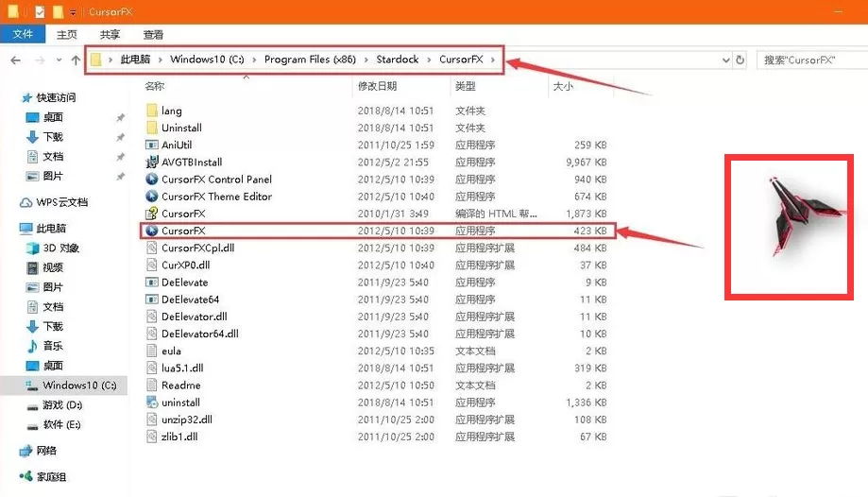The width and height of the screenshot is (868, 497).
Task: Expand recent locations dropdown arrow
Action: [59, 60]
